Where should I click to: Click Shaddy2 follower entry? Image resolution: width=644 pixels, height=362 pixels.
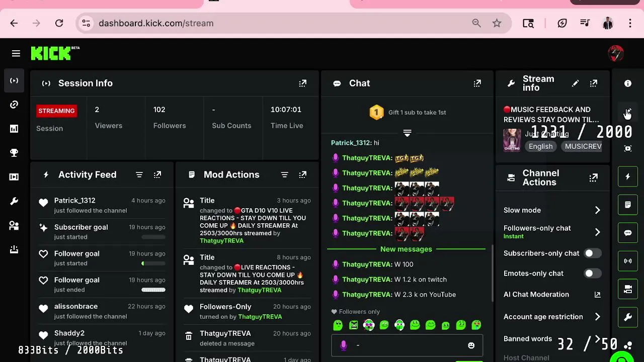click(103, 337)
